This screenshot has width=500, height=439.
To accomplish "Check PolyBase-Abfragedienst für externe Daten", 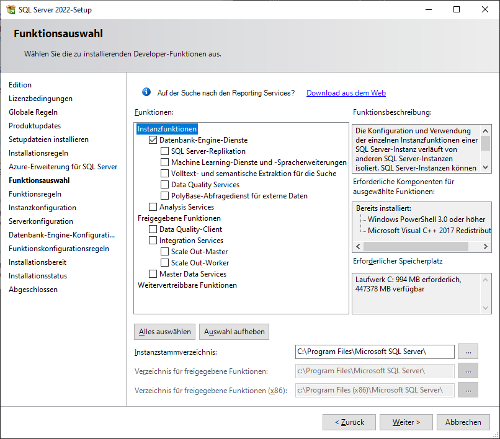I will tap(164, 196).
